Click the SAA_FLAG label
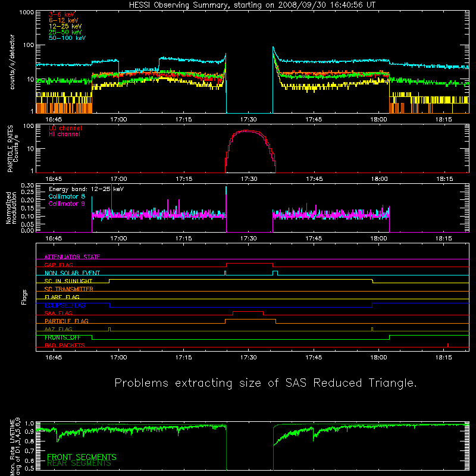The height and width of the screenshot is (476, 476). click(x=58, y=313)
